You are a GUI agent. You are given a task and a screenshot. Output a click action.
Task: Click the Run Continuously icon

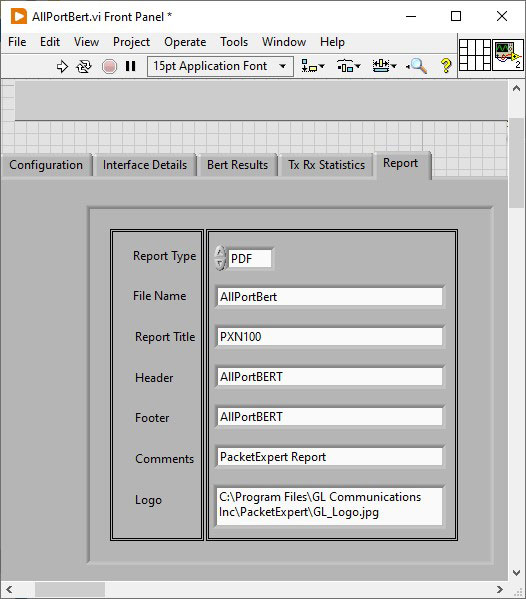coord(84,66)
